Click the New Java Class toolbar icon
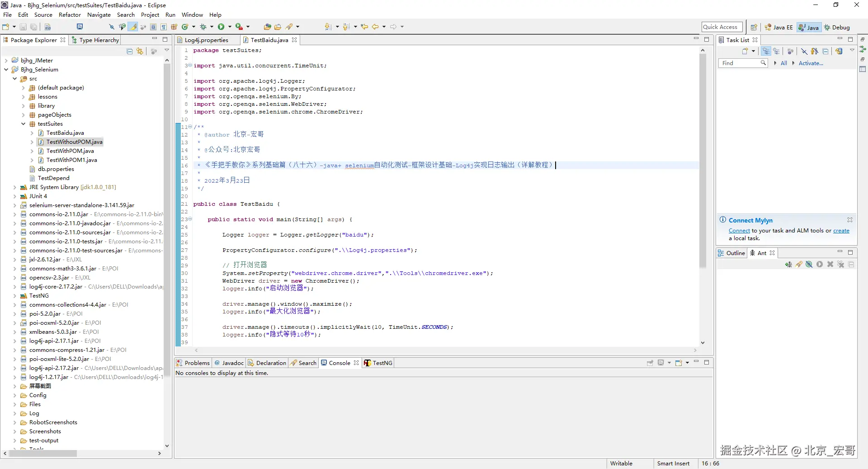This screenshot has width=868, height=469. tap(184, 27)
